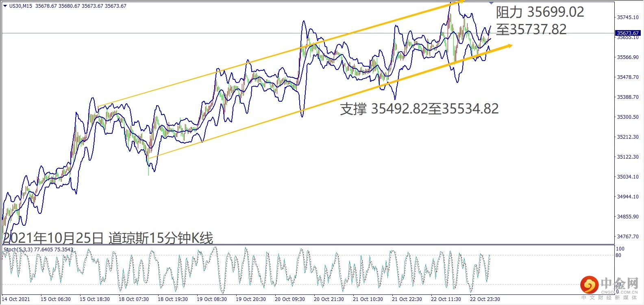Viewport: 644px width, 305px height.
Task: Select the 阻力 35699.02 resistance text label
Action: pyautogui.click(x=540, y=12)
